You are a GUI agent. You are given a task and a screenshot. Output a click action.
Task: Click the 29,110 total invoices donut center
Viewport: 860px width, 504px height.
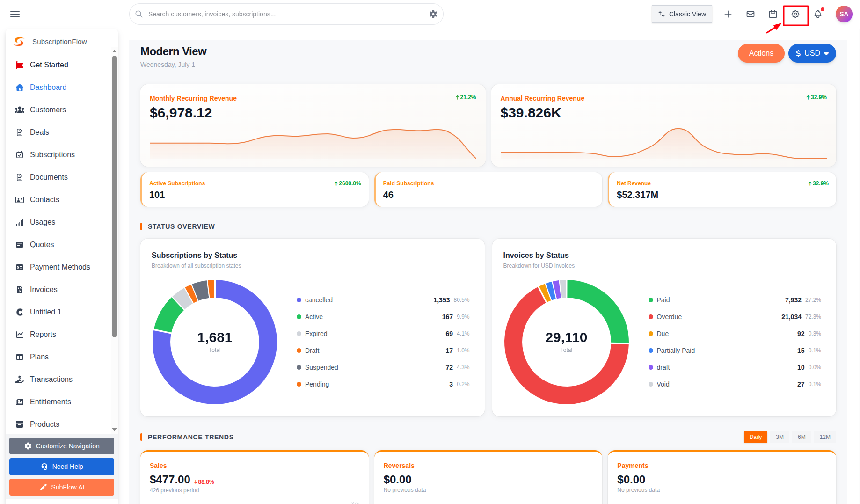tap(566, 337)
